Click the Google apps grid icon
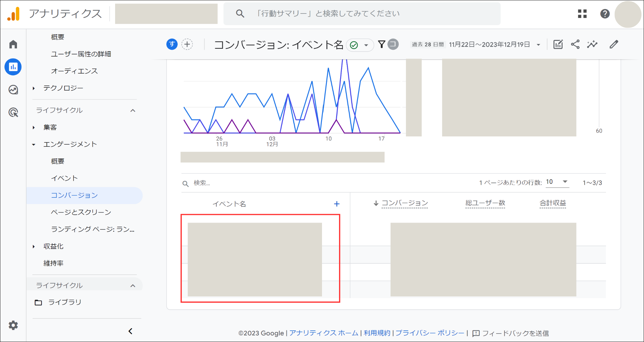The height and width of the screenshot is (342, 644). [x=582, y=14]
